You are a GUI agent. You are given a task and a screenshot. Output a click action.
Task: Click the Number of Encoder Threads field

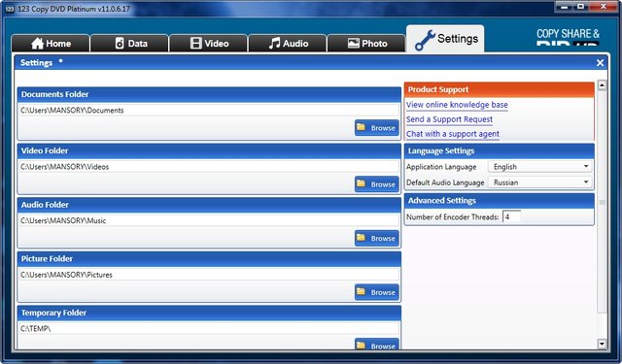pyautogui.click(x=511, y=216)
